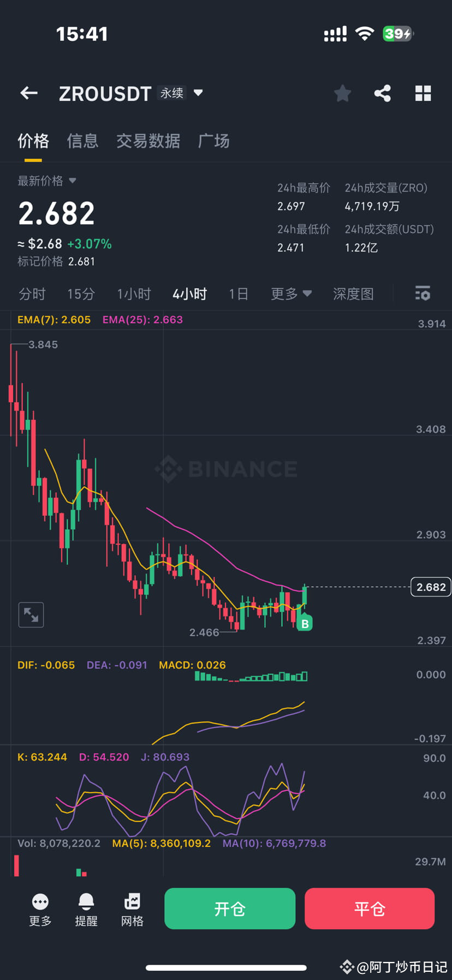Tap the red 平仓 close position button
Viewport: 452px width, 980px height.
pos(370,909)
